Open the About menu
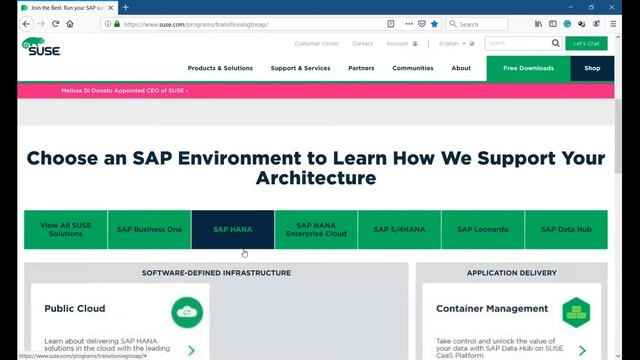The height and width of the screenshot is (360, 640). (x=461, y=68)
